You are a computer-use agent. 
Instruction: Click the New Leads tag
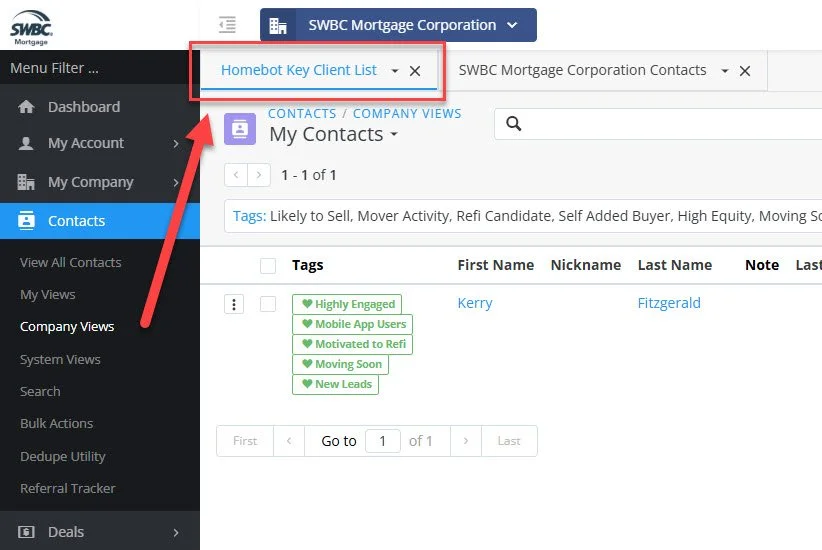[336, 384]
